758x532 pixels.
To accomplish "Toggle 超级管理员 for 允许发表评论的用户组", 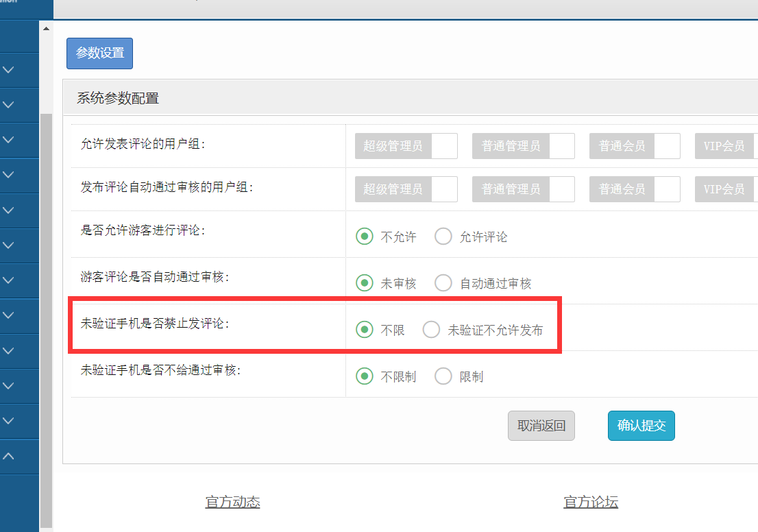I will point(406,146).
